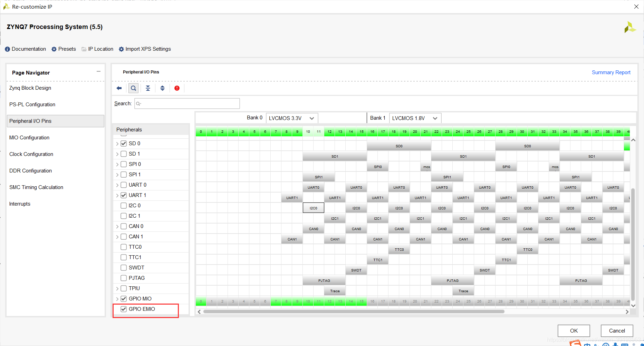Enable the SPI 0 checkbox
Viewport: 644px width, 346px height.
124,164
